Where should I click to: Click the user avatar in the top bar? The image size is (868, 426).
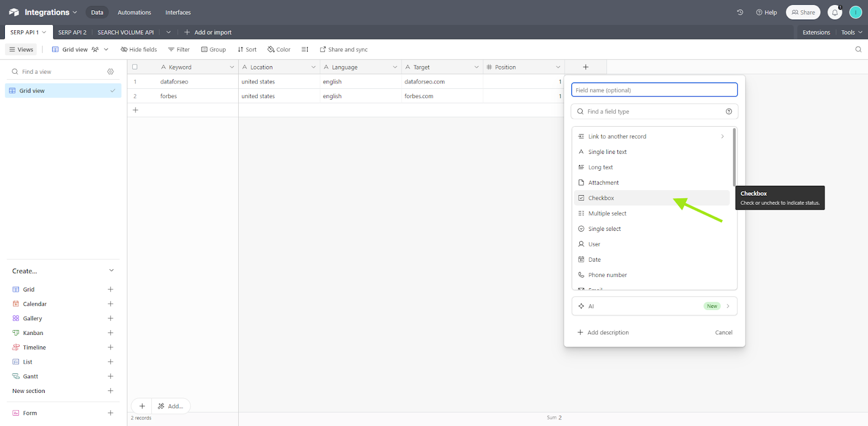pyautogui.click(x=856, y=12)
